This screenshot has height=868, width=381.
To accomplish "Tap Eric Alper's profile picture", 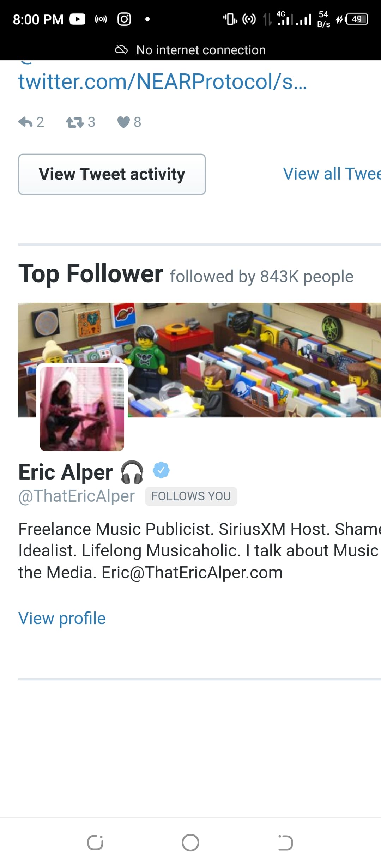I will pyautogui.click(x=82, y=409).
